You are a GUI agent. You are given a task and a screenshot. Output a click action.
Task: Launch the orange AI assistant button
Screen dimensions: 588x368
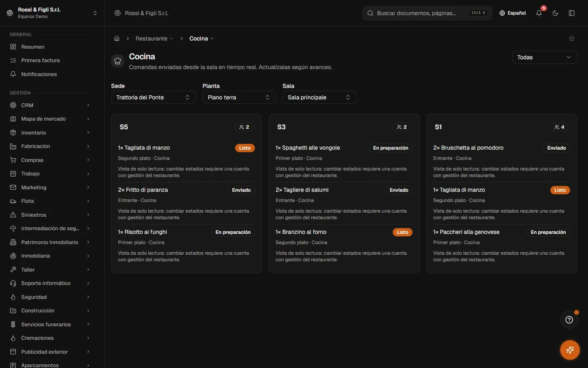pyautogui.click(x=570, y=350)
